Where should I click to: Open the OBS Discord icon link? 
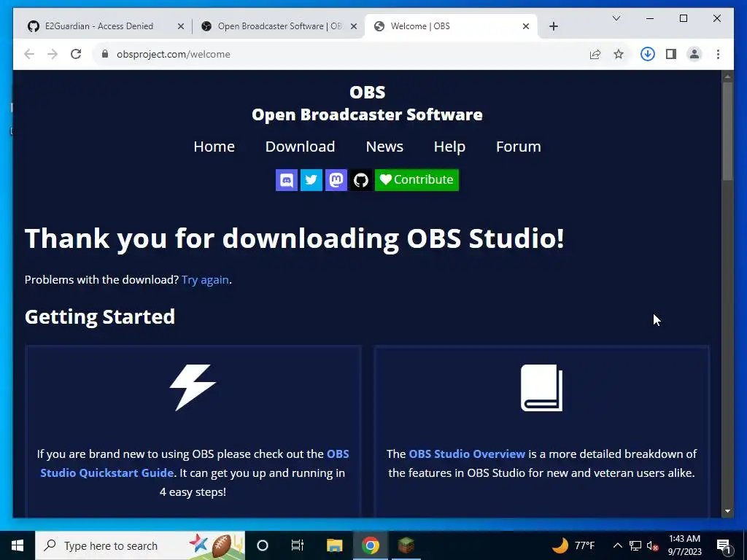tap(286, 180)
